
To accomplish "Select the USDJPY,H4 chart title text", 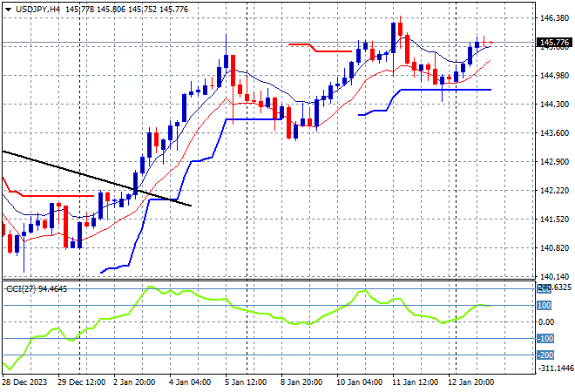I will pos(37,10).
